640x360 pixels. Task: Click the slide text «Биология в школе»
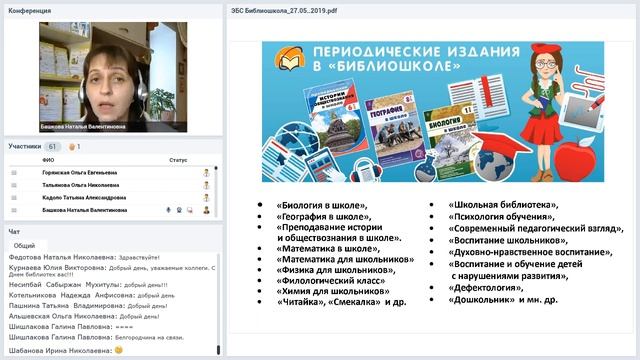(x=322, y=205)
